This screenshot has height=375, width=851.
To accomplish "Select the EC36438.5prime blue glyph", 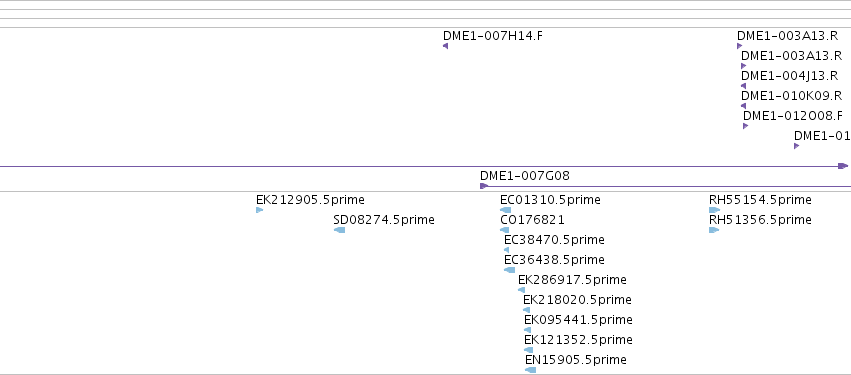I will pos(509,270).
